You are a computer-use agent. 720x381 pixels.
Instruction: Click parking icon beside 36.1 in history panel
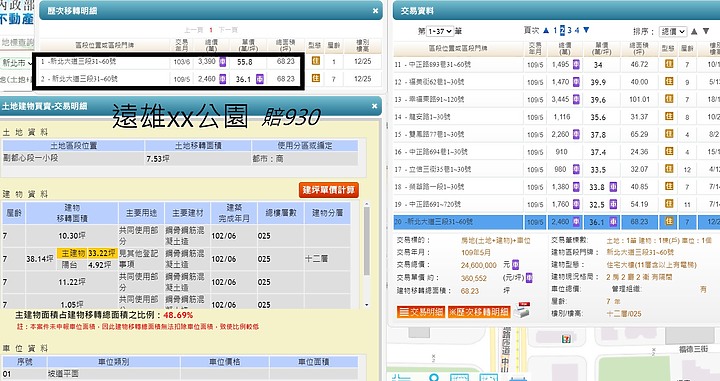pyautogui.click(x=259, y=78)
